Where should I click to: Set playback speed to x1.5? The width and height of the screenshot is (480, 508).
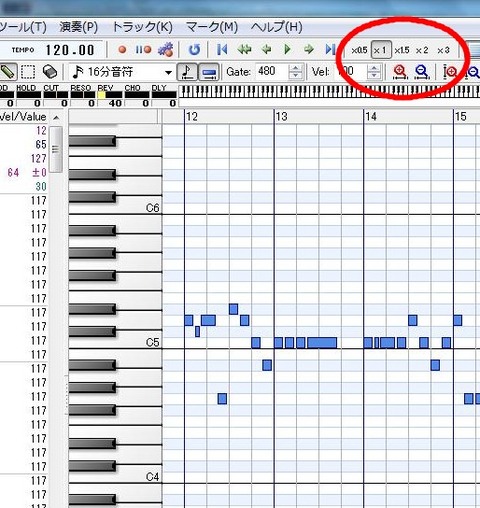402,50
